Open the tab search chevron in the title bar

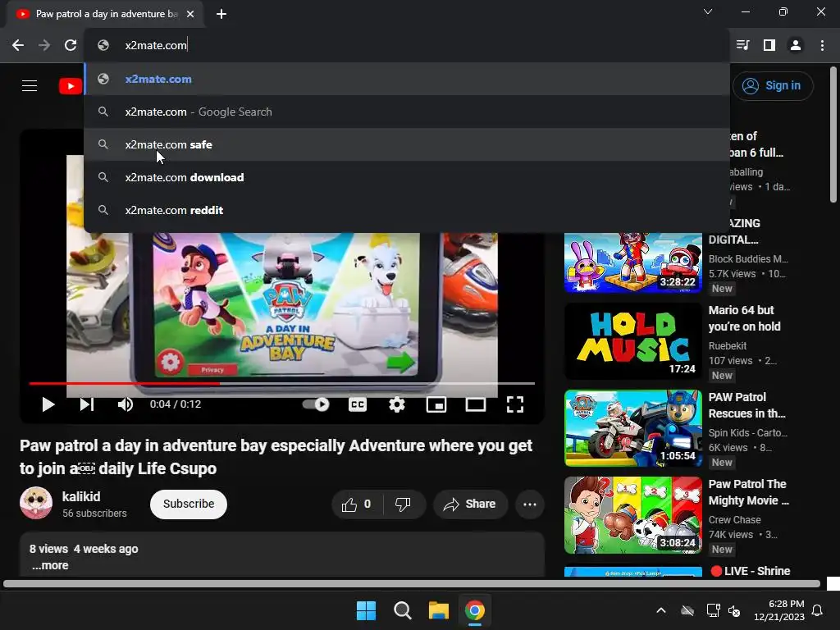pyautogui.click(x=708, y=11)
